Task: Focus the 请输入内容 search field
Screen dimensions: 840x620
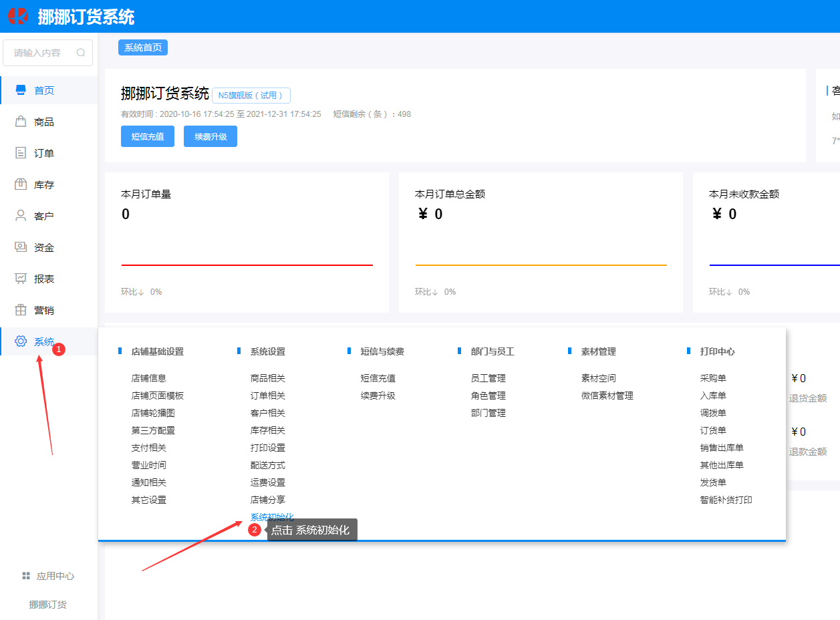Action: coord(40,53)
